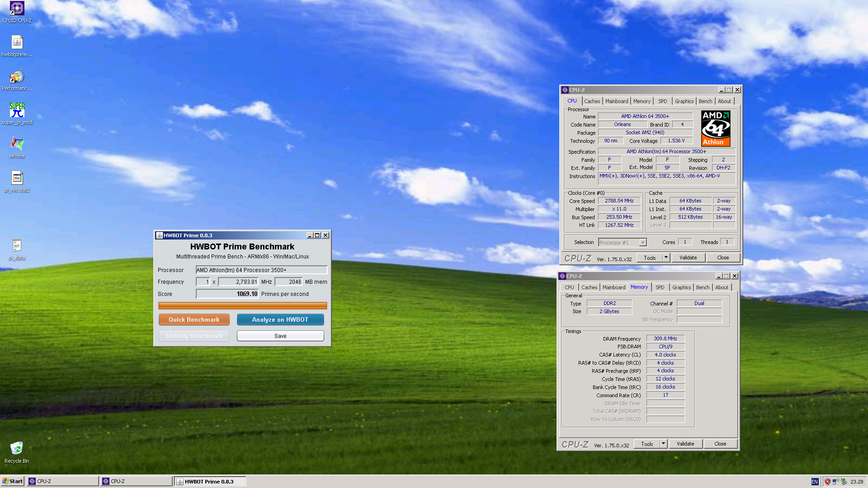The height and width of the screenshot is (488, 868).
Task: Click the taskbar clock showing 23.28
Action: coord(857,482)
